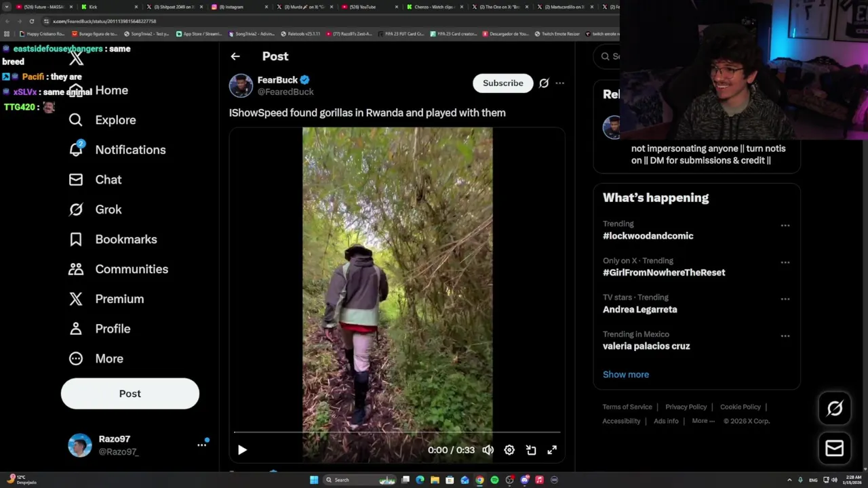This screenshot has width=868, height=488.
Task: Switch to the Shitpost 2049 X tab
Action: point(173,7)
